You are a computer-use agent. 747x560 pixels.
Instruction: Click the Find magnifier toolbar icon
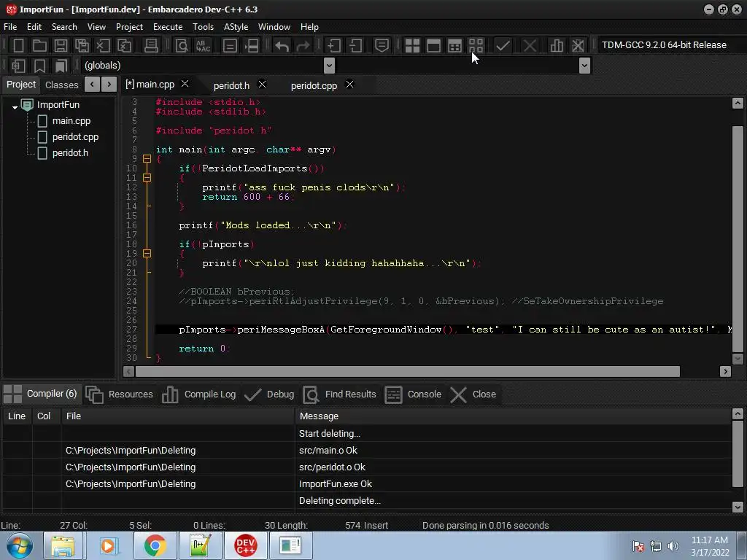pyautogui.click(x=182, y=45)
